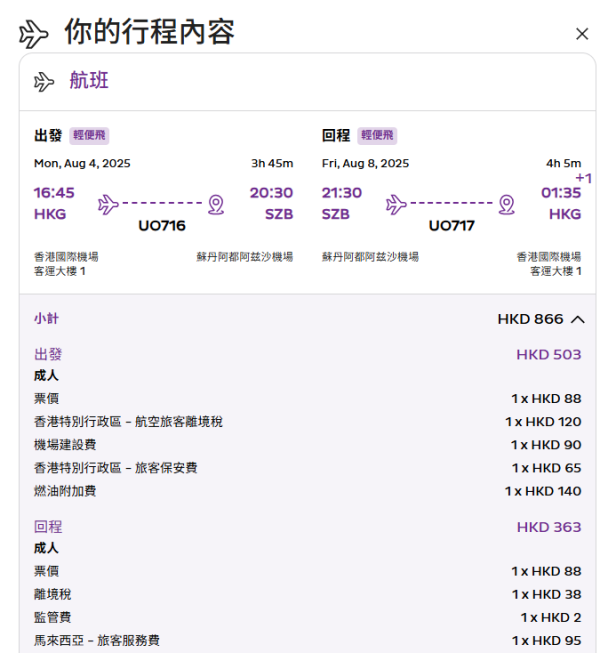Viewport: 600px width, 661px height.
Task: Click the outbound destination pin icon near SZB
Action: coord(216,204)
